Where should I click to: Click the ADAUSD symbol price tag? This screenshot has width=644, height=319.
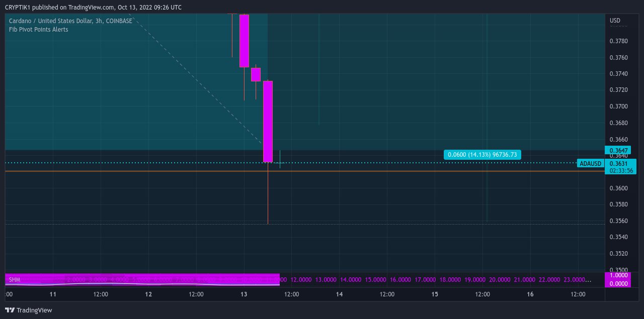pyautogui.click(x=591, y=163)
